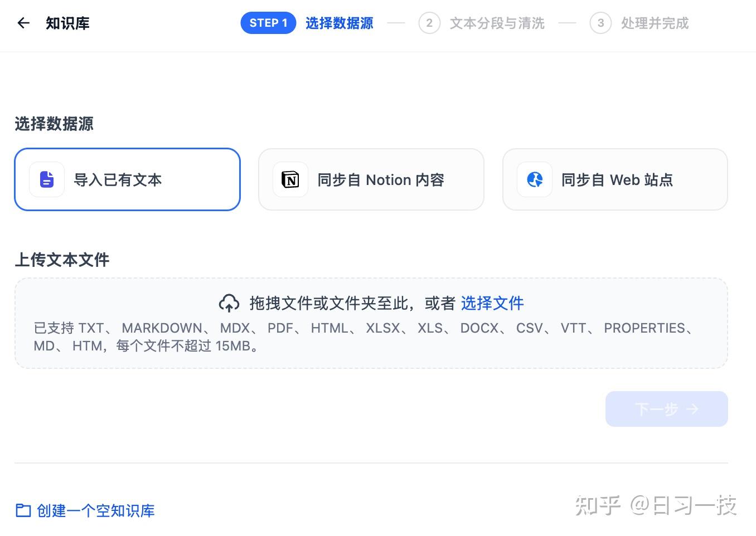
Task: Click the 知识库 page title
Action: (x=67, y=23)
